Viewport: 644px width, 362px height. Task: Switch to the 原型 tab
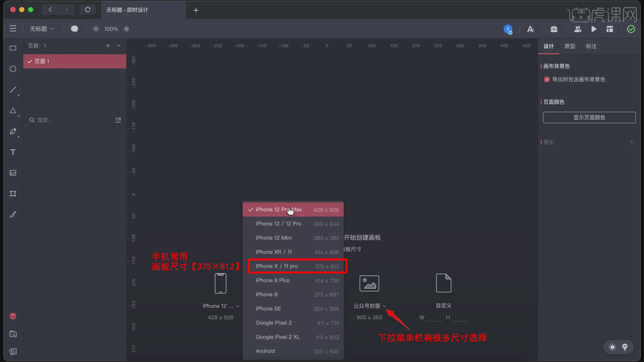pos(570,46)
